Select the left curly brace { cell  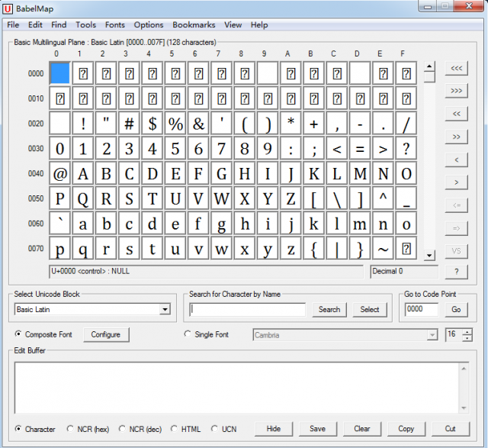point(313,249)
